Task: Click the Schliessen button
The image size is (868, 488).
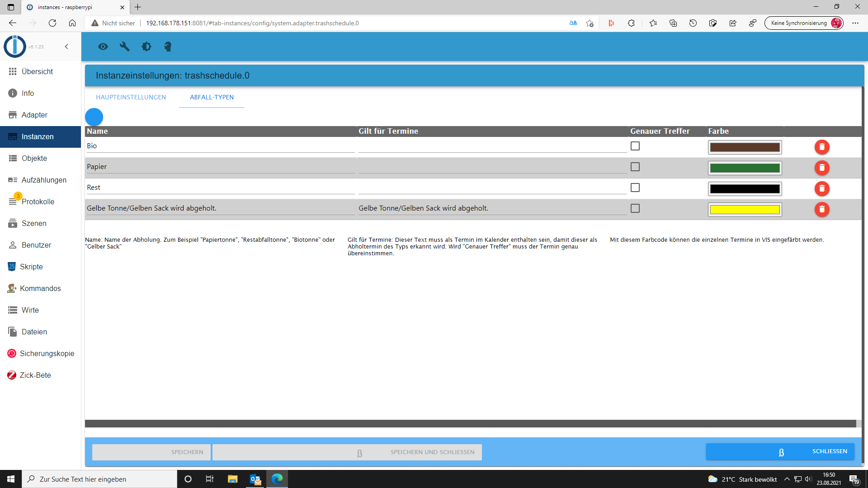Action: (780, 451)
